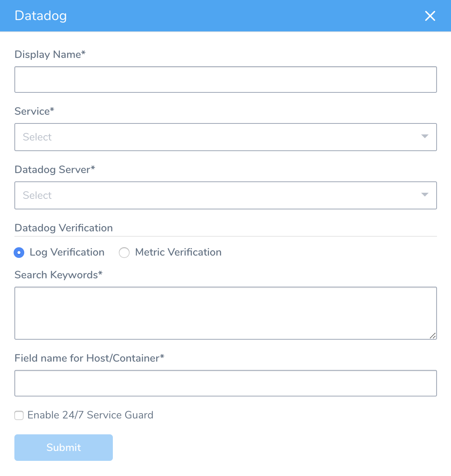Viewport: 451px width, 476px height.
Task: Open the Service select box
Action: pos(226,137)
